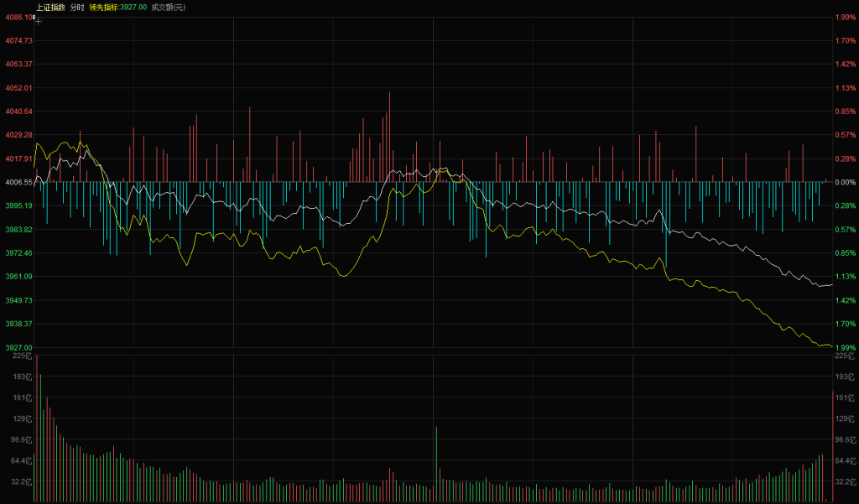859x504 pixels.
Task: Click the tallest red opening volume bar
Action: [36, 428]
